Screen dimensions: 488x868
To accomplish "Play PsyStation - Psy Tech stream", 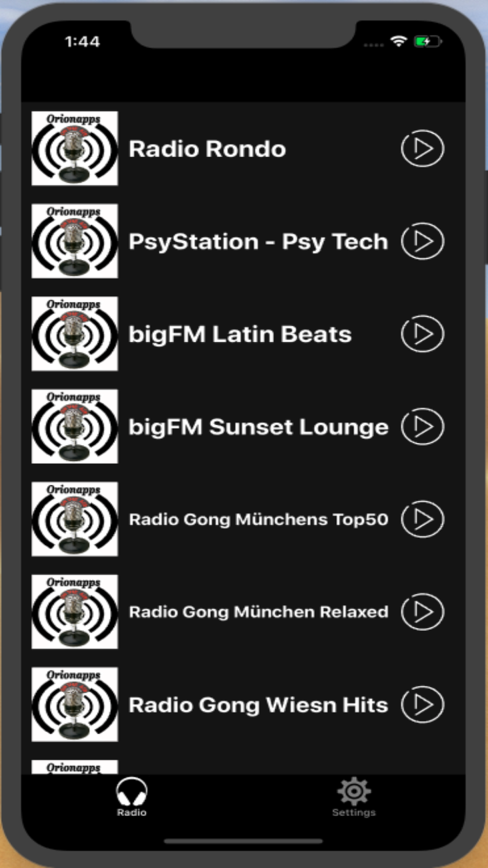I will 423,241.
